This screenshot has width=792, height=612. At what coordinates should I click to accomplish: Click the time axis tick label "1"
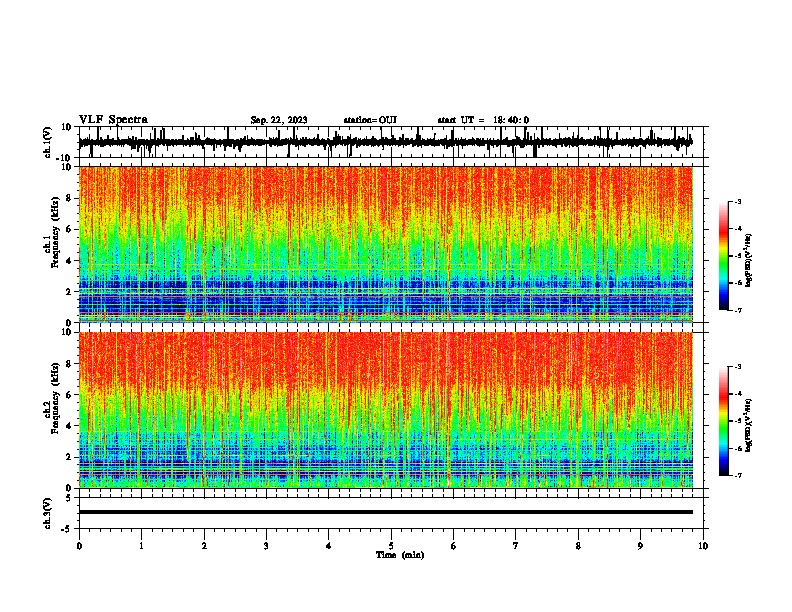[141, 546]
